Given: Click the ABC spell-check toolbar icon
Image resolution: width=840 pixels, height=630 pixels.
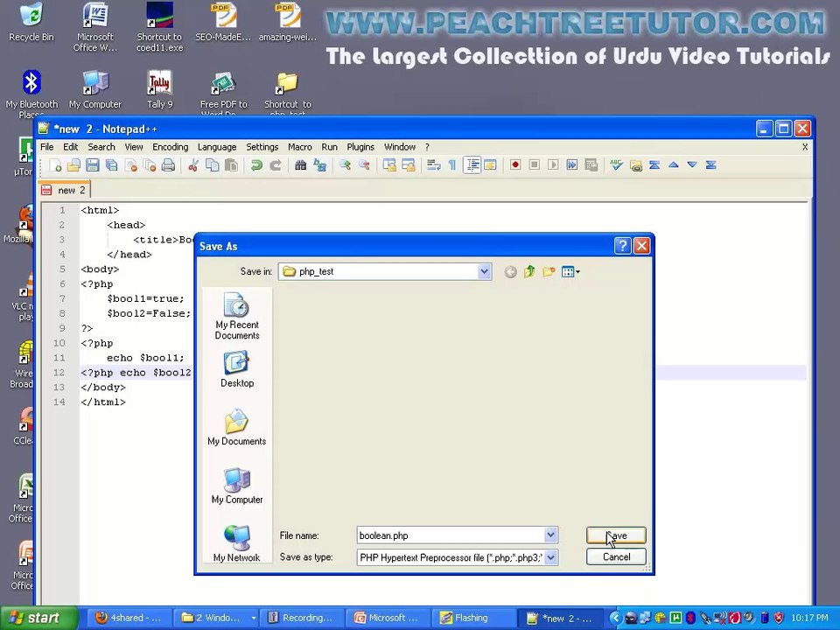Looking at the screenshot, I should point(616,165).
